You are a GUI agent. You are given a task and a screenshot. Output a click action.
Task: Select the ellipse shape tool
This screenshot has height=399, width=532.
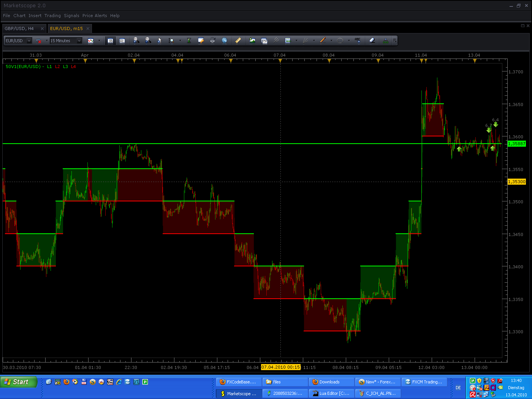(x=340, y=40)
